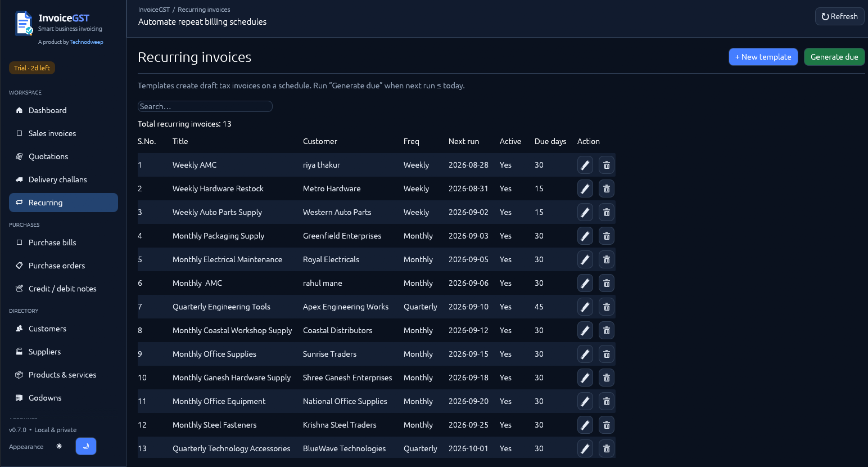Open Credit / debit notes
The image size is (868, 467).
pyautogui.click(x=64, y=289)
